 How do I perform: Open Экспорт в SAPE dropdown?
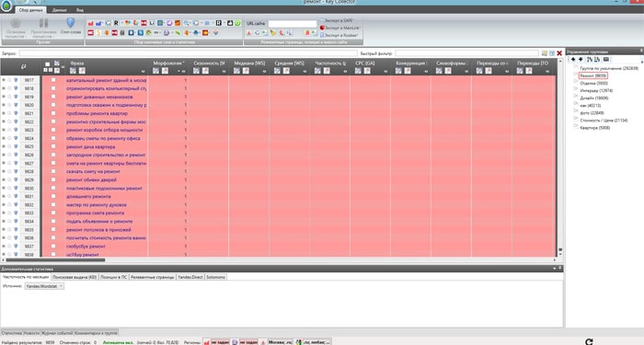tap(337, 20)
